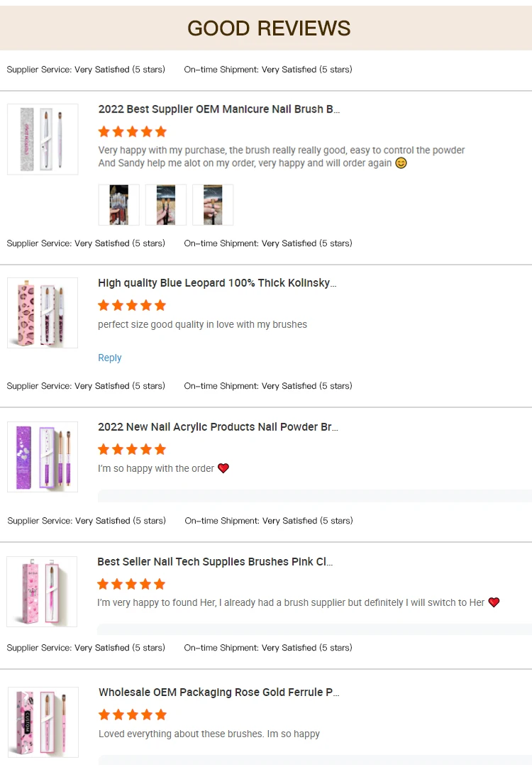Open the Manicure Nail Brush product image
The image size is (532, 784).
pyautogui.click(x=43, y=139)
